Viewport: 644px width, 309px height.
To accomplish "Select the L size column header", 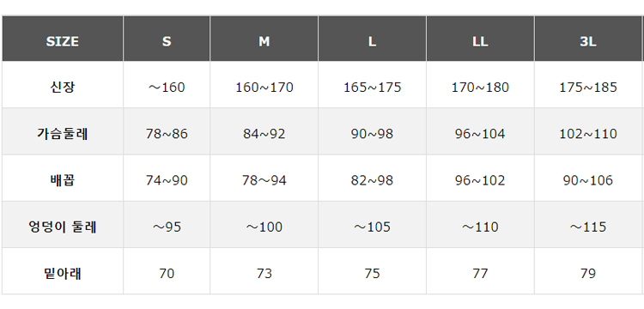I will tap(372, 39).
